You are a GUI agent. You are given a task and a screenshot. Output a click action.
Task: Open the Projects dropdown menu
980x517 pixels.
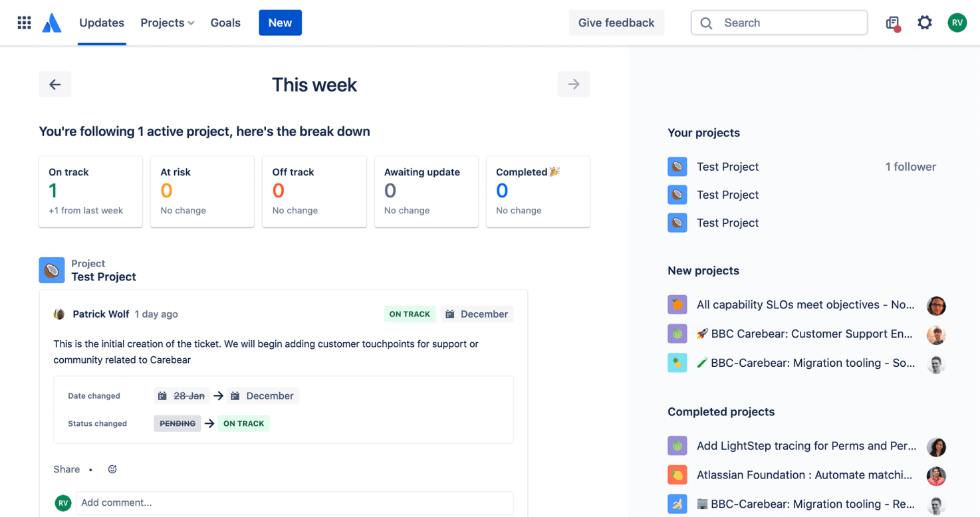pyautogui.click(x=167, y=22)
